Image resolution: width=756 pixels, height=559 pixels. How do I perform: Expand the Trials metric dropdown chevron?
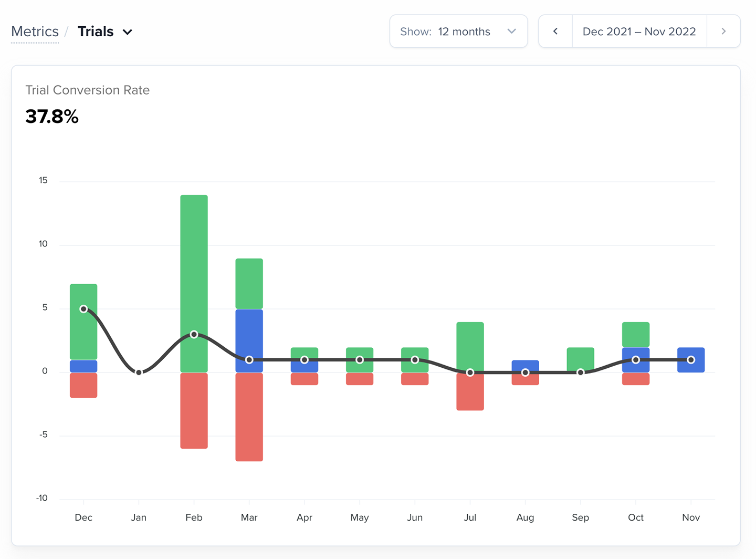(x=128, y=32)
